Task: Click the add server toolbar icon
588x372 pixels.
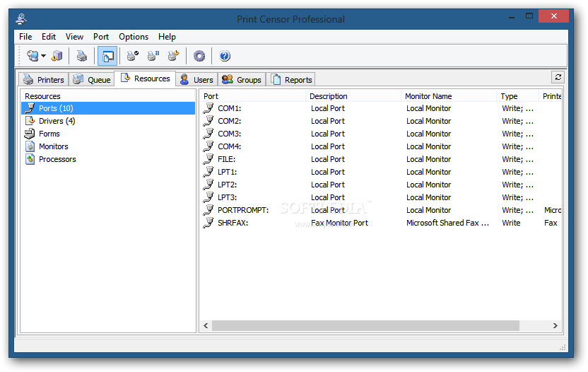Action: pos(57,56)
